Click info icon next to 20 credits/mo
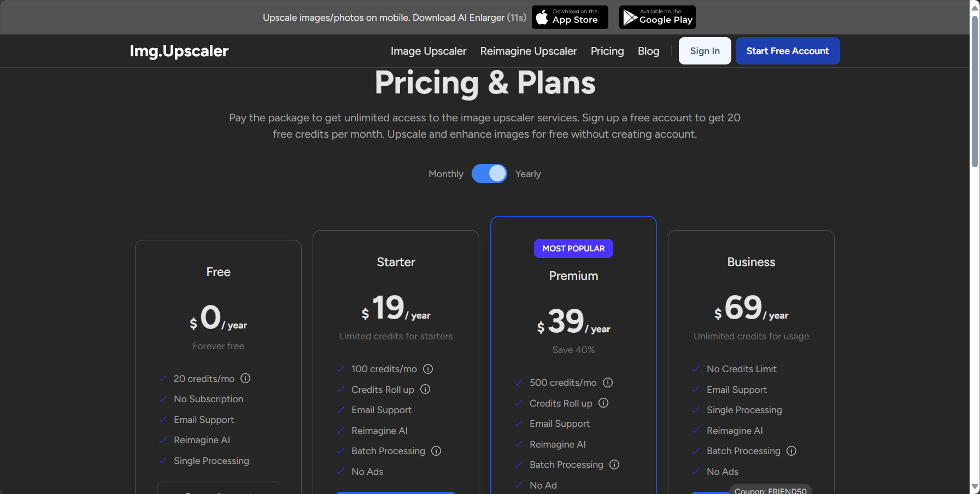The width and height of the screenshot is (980, 494). click(245, 378)
